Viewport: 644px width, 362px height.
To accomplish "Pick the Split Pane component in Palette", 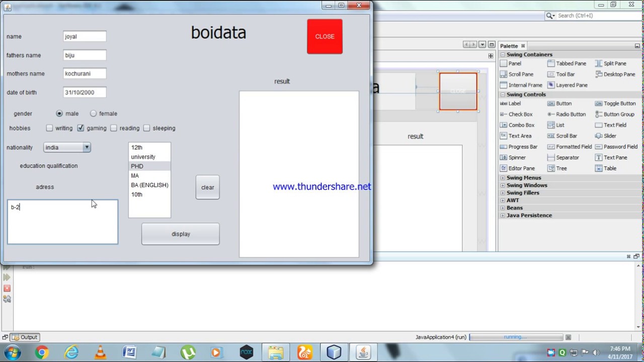I will tap(610, 63).
